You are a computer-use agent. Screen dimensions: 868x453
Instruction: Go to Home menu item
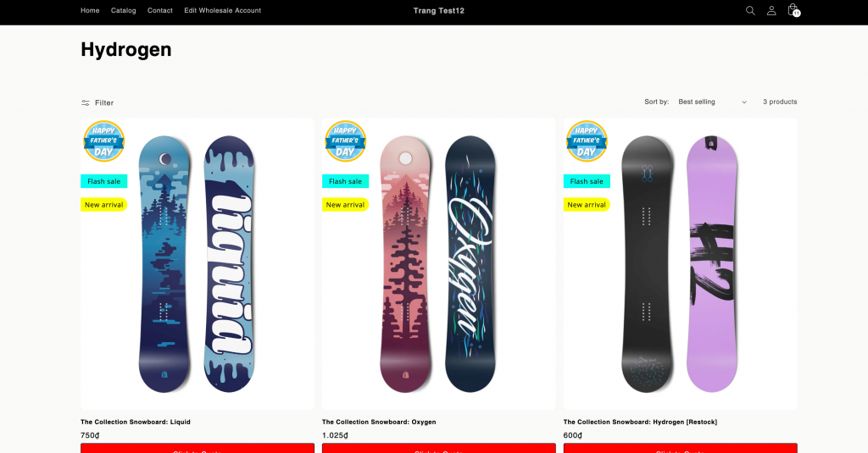coord(90,10)
